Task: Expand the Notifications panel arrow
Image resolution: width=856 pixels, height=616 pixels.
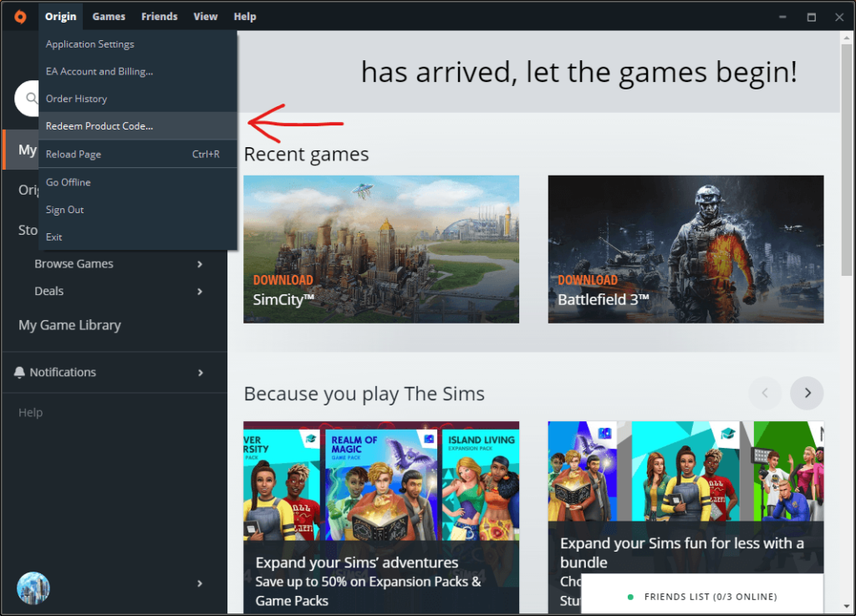Action: 201,373
